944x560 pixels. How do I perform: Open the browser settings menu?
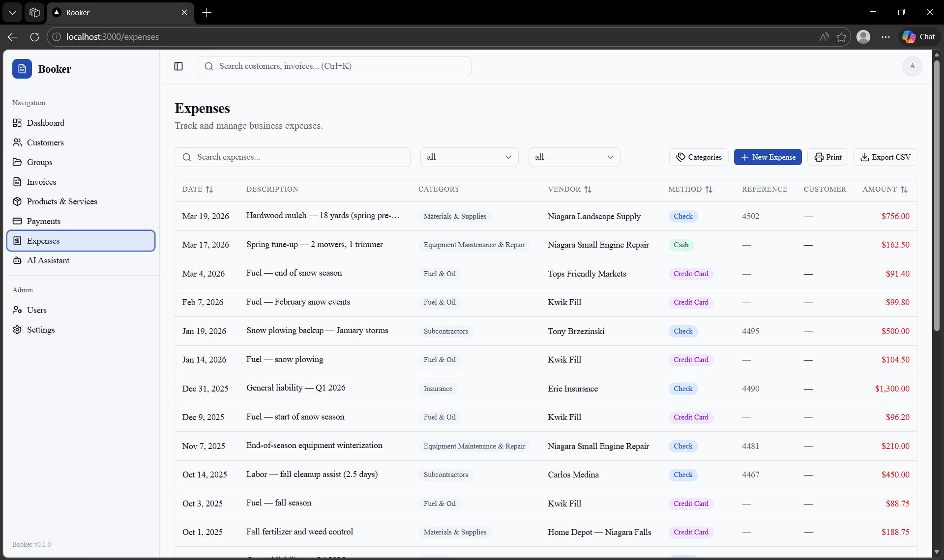point(885,37)
